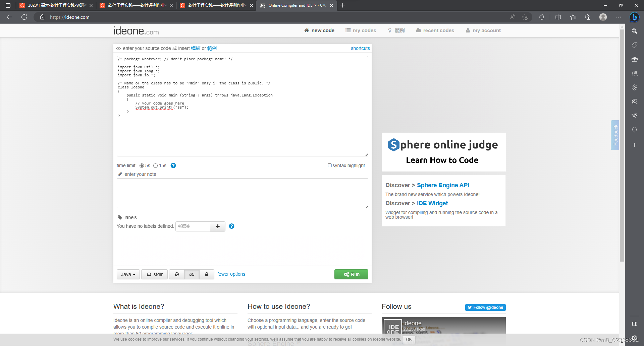The width and height of the screenshot is (644, 346).
Task: Insert the 模板 template link
Action: tap(196, 48)
